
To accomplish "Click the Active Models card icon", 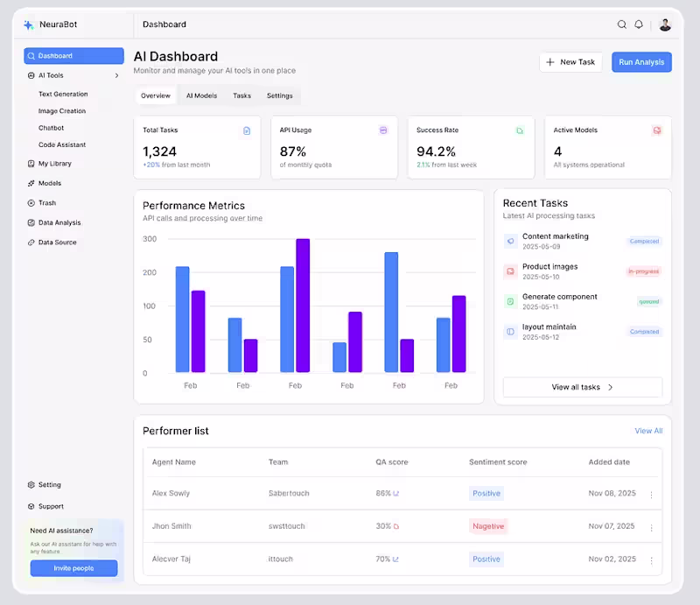I will point(657,130).
